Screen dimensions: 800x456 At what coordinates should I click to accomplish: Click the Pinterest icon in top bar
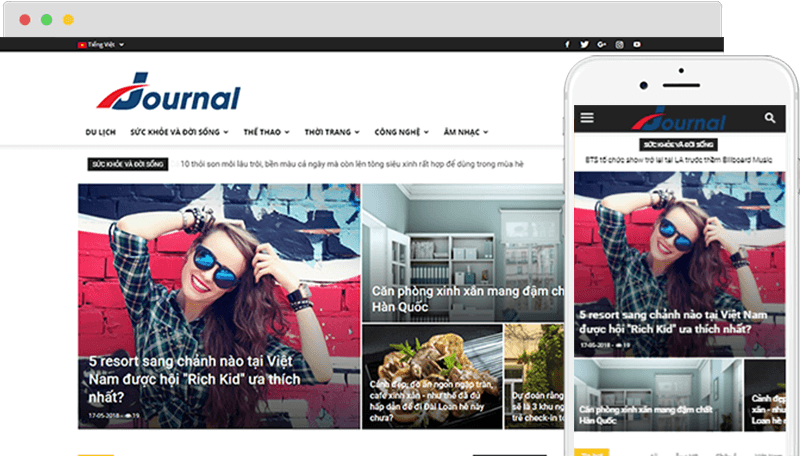coord(638,45)
